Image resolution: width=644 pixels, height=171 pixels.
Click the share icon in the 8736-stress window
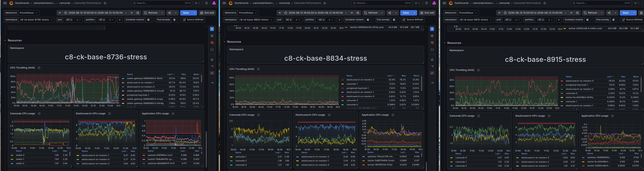(169, 13)
